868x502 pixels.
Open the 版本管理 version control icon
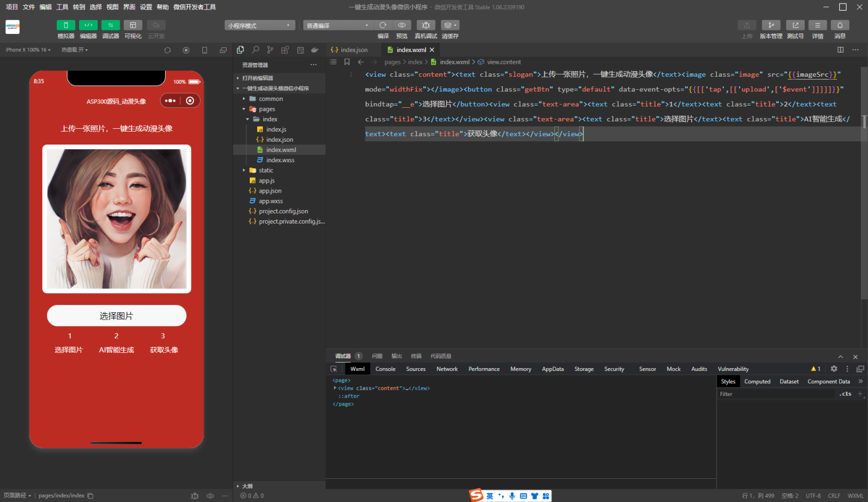tap(771, 25)
